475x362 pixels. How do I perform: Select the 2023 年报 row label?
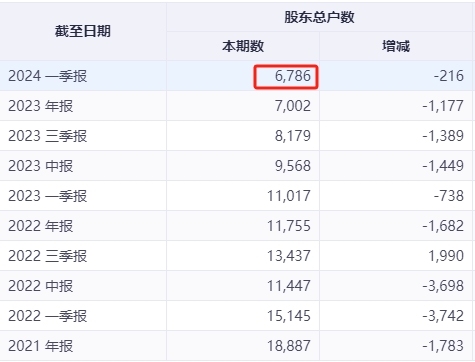41,106
